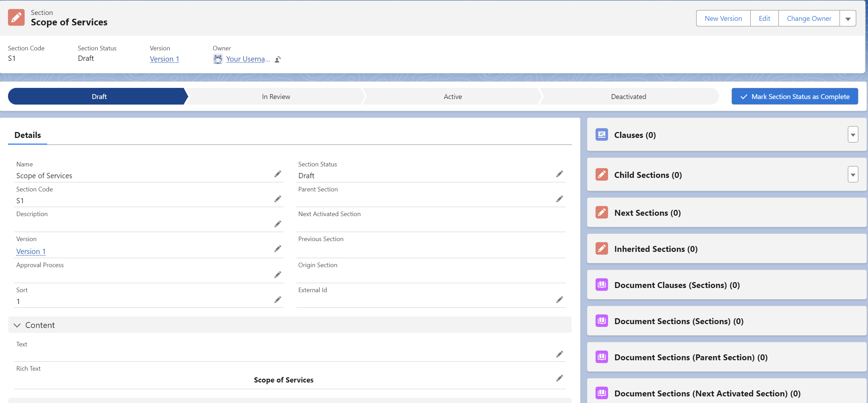Select the Draft stage in the path
868x403 pixels.
click(98, 96)
